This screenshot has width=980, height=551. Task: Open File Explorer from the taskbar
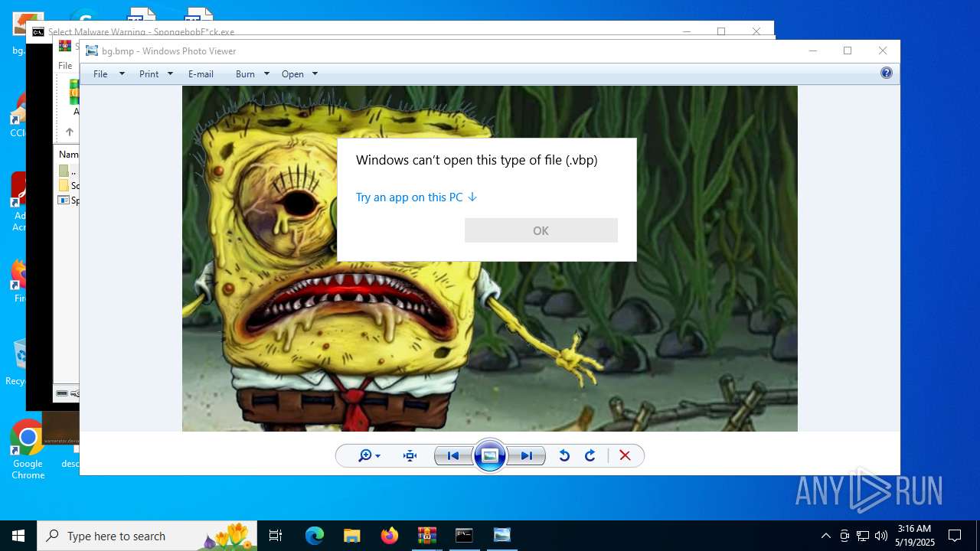[x=351, y=536]
